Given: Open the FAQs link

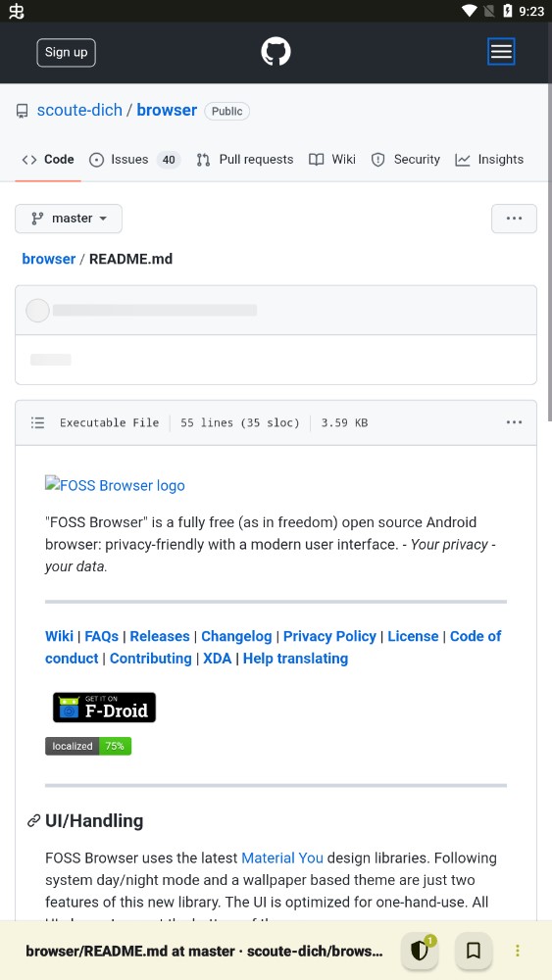Looking at the screenshot, I should coord(102,636).
